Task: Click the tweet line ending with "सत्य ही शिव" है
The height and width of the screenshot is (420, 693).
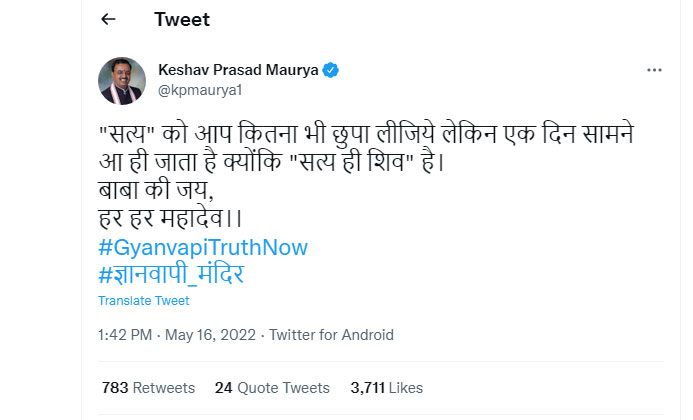Action: 271,162
